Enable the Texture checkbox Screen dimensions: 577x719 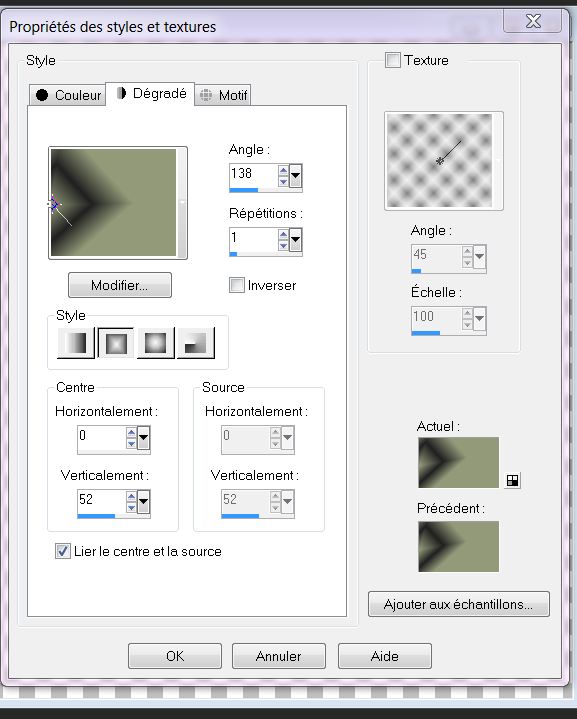tap(393, 60)
